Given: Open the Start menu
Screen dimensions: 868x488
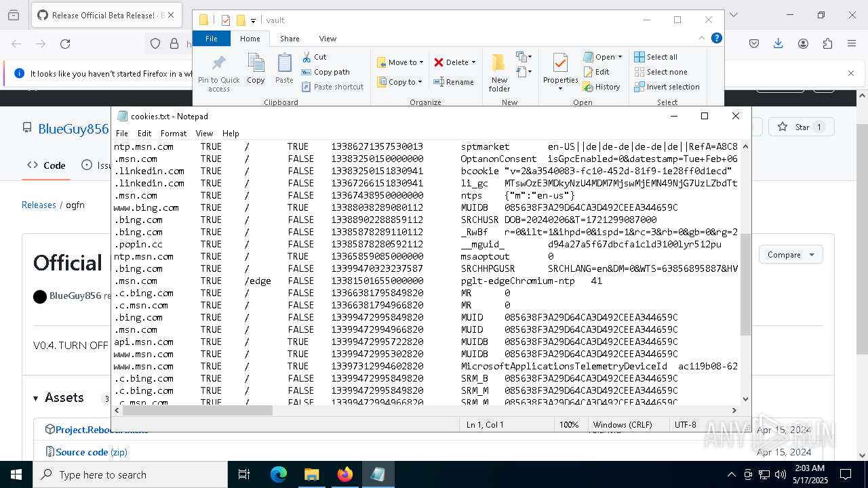Looking at the screenshot, I should pyautogui.click(x=16, y=474).
